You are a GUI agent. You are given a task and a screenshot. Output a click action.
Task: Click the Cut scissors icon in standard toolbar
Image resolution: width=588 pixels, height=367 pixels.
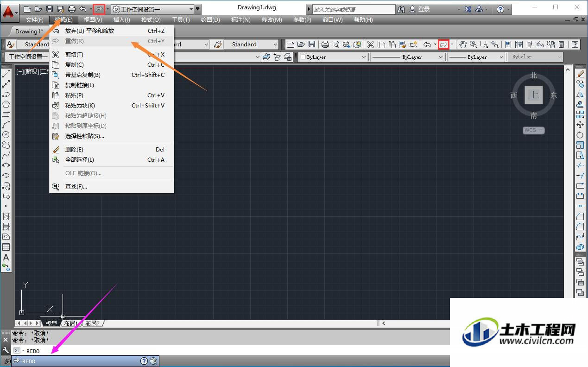click(371, 44)
